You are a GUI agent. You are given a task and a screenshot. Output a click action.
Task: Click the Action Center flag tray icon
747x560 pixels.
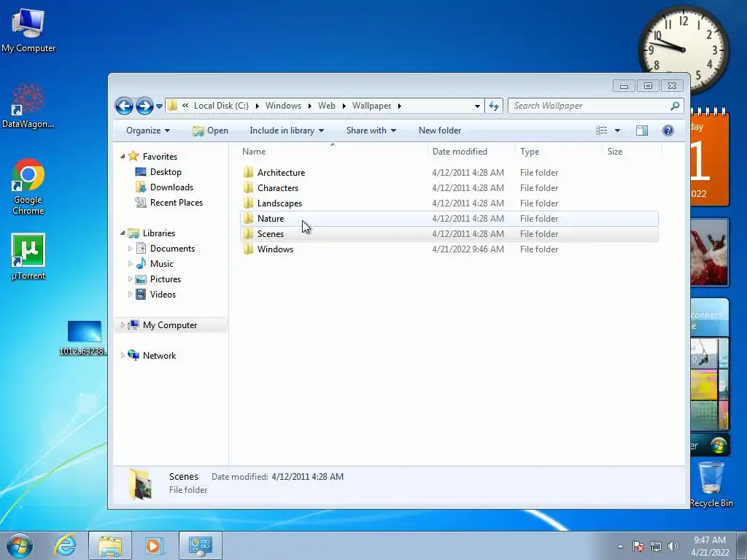(x=638, y=546)
